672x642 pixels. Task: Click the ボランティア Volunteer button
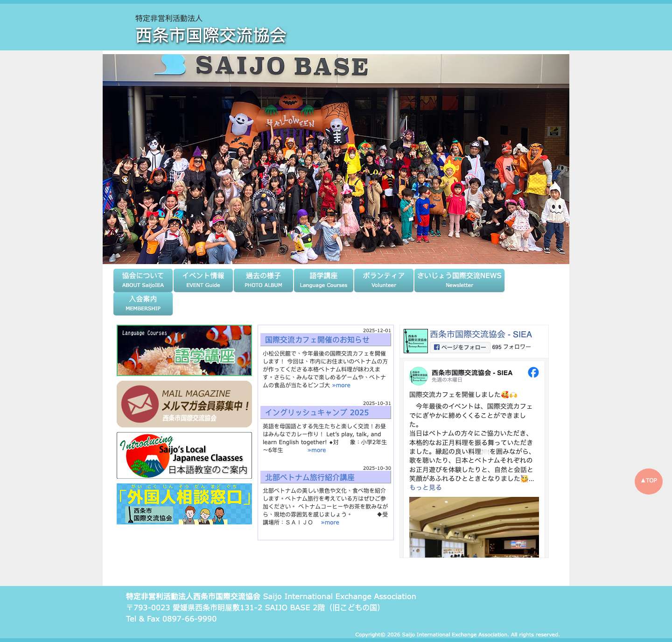384,280
